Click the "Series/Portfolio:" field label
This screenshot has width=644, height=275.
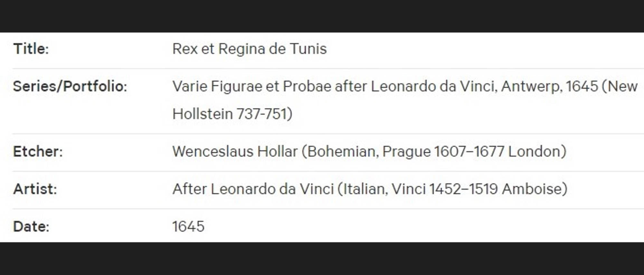(x=70, y=87)
